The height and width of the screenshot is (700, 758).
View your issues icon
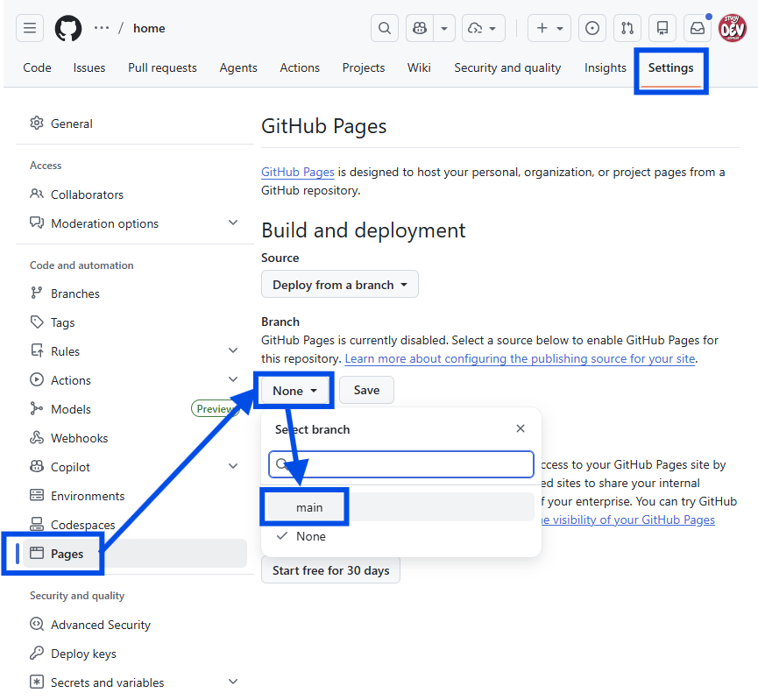[592, 28]
